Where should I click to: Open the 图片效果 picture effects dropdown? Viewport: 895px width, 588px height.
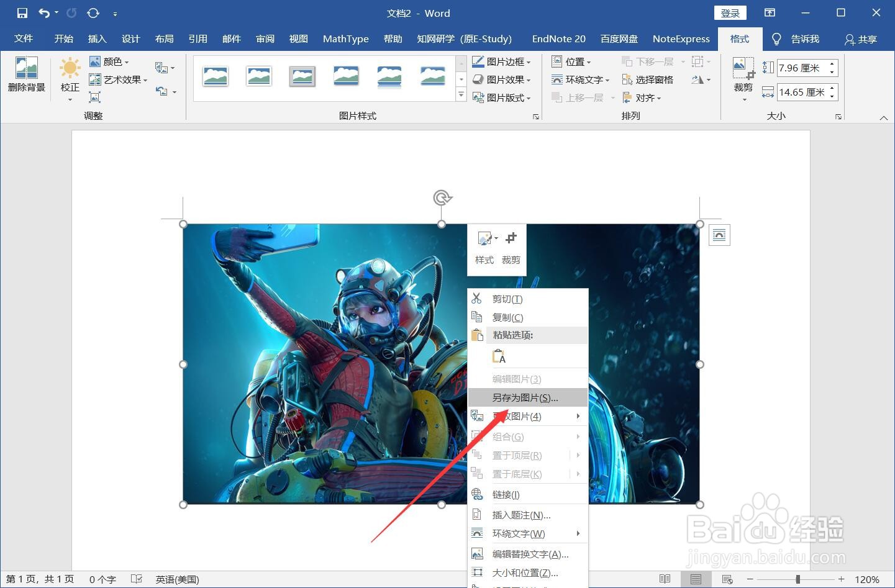click(x=502, y=79)
